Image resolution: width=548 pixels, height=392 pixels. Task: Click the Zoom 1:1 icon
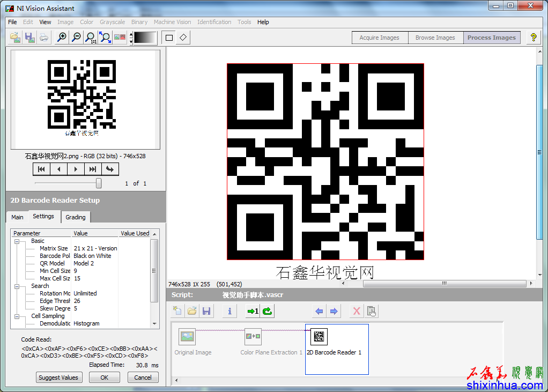91,38
